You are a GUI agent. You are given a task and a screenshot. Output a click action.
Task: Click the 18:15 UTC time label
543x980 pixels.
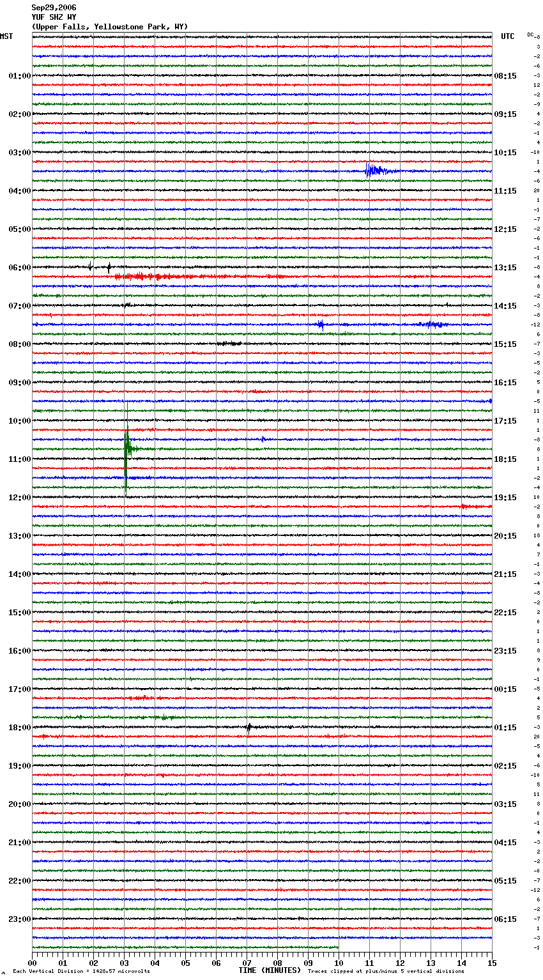tap(505, 459)
